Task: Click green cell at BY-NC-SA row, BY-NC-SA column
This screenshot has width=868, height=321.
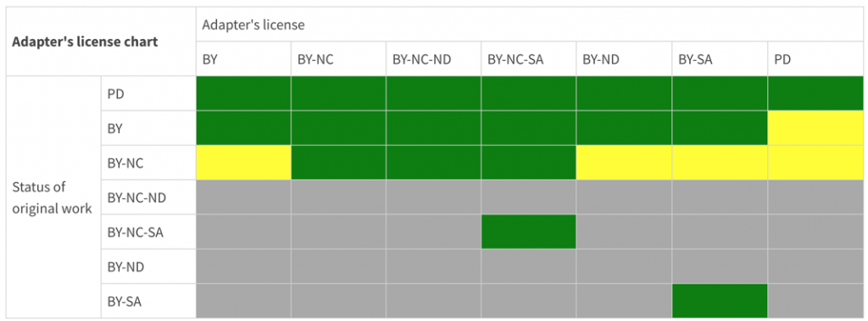Action: pos(529,232)
